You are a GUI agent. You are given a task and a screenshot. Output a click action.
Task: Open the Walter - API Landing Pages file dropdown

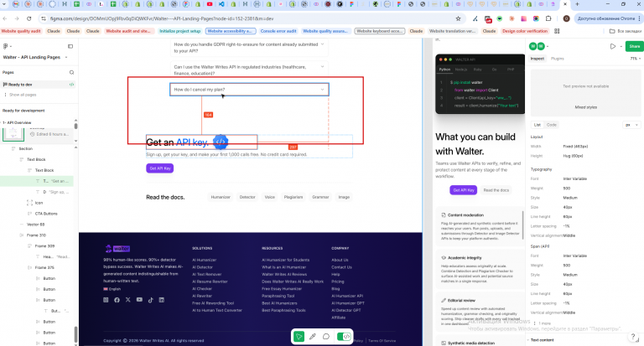click(66, 58)
